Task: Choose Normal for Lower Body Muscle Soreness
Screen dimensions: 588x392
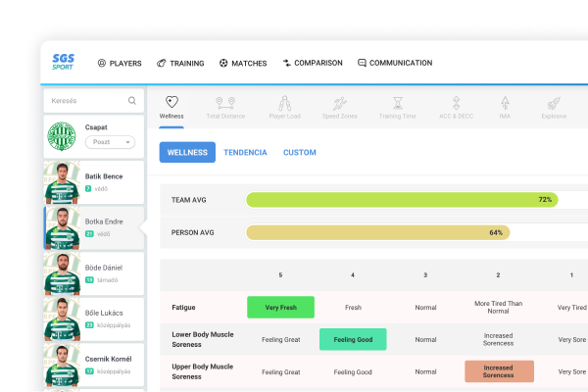Action: point(425,339)
